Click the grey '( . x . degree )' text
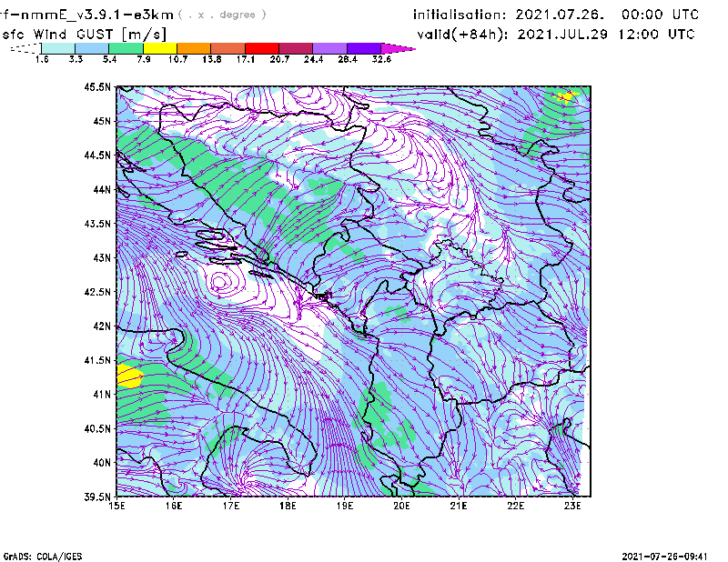728x562 pixels. [x=222, y=15]
